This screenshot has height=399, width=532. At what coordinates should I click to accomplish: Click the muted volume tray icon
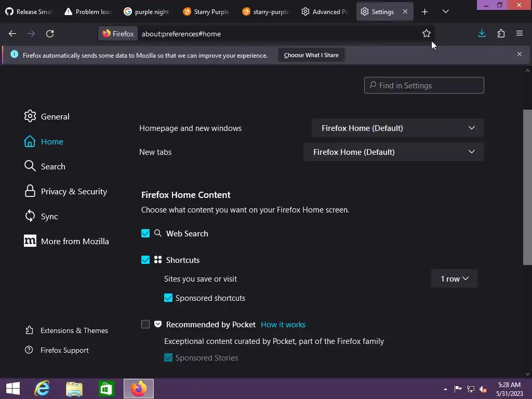coord(483,389)
